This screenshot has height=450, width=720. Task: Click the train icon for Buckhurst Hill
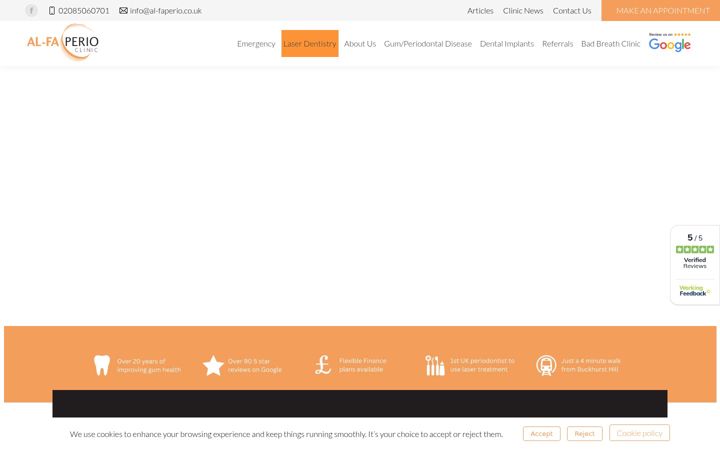click(546, 366)
